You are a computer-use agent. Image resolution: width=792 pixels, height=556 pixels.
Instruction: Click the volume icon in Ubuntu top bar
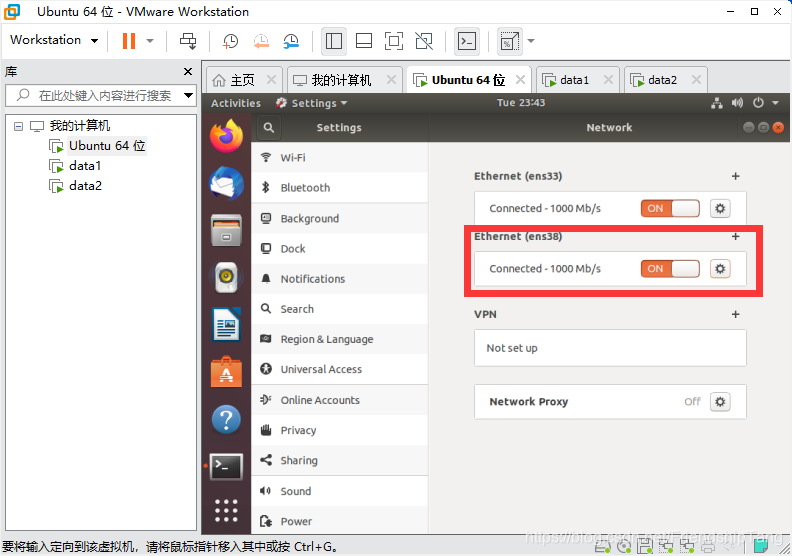[737, 103]
